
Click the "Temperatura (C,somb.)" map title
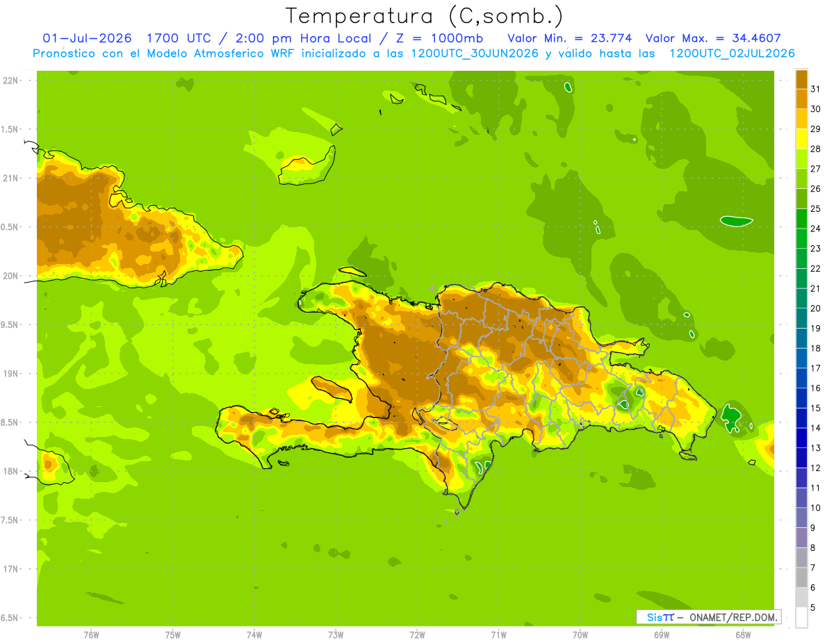pyautogui.click(x=425, y=16)
